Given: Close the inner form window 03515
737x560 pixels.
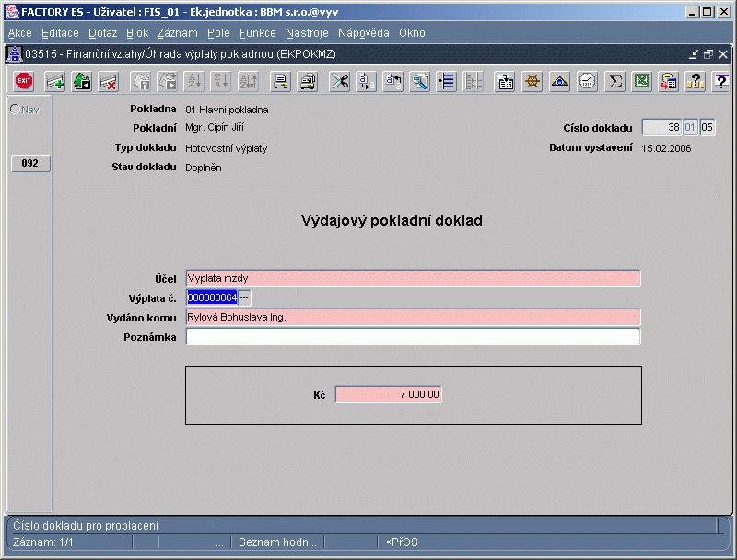Looking at the screenshot, I should (723, 54).
